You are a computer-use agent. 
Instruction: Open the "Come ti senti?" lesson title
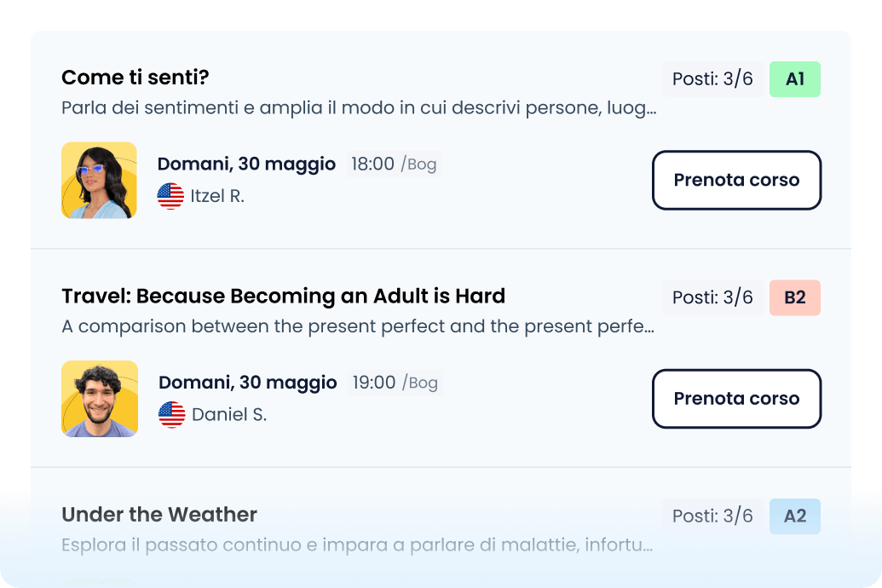click(135, 78)
